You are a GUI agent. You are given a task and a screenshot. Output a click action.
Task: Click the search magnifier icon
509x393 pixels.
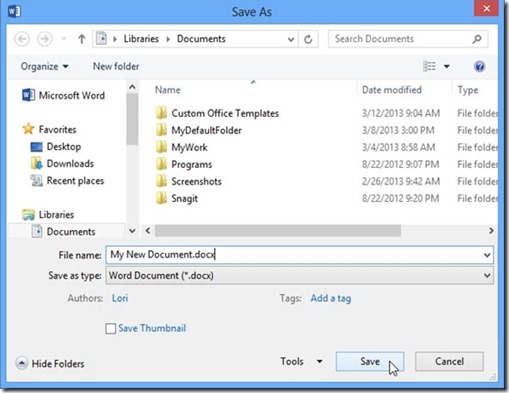point(477,39)
